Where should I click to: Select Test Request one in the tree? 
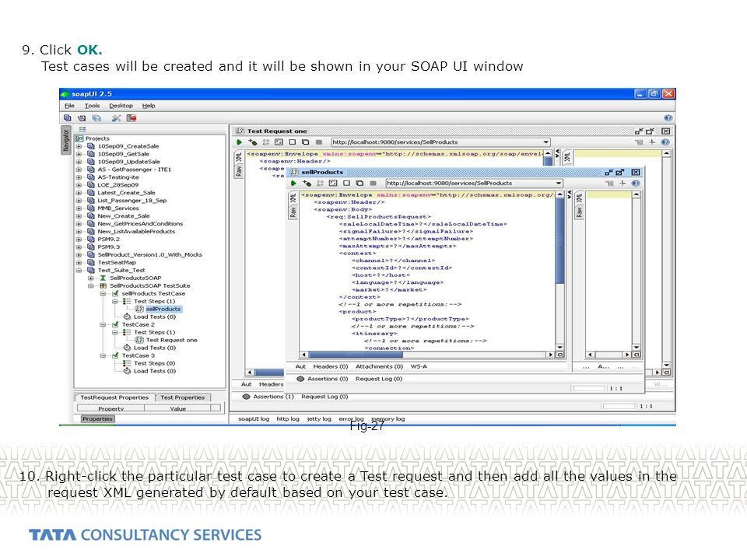[171, 340]
